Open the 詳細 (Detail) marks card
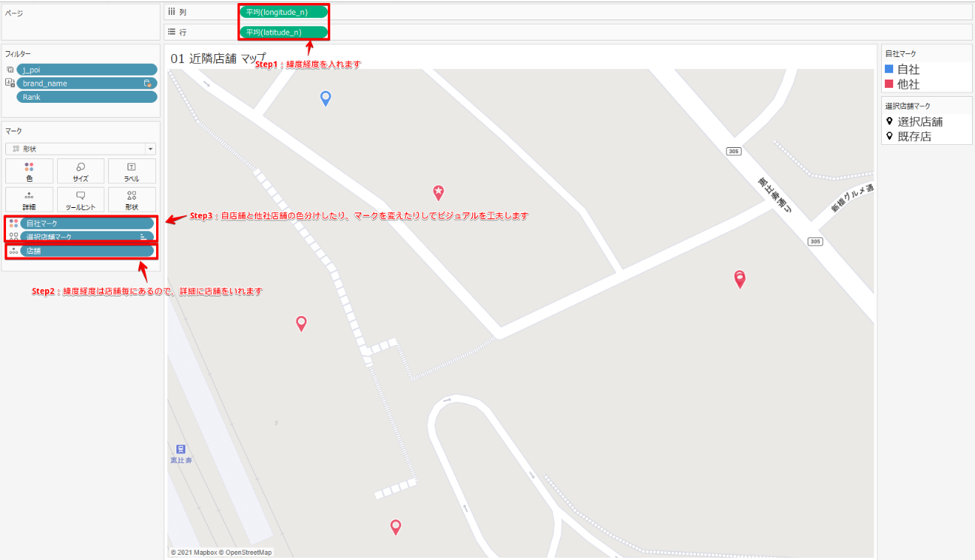Screen dimensions: 975x560 [x=29, y=200]
